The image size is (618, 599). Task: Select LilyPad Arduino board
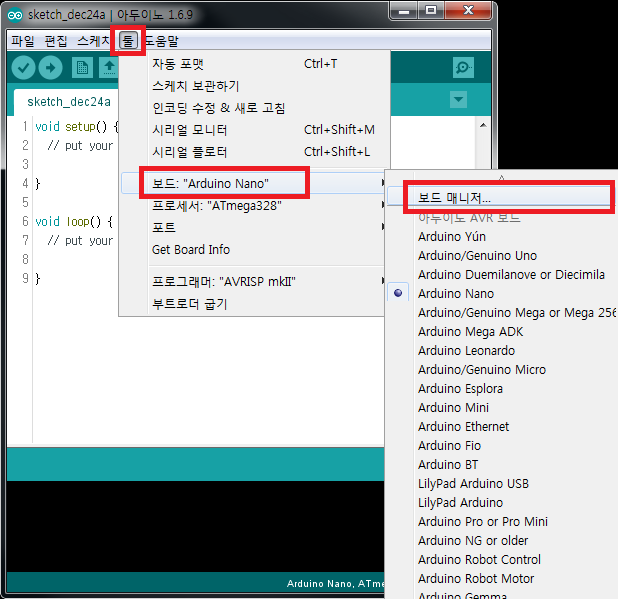tap(460, 502)
